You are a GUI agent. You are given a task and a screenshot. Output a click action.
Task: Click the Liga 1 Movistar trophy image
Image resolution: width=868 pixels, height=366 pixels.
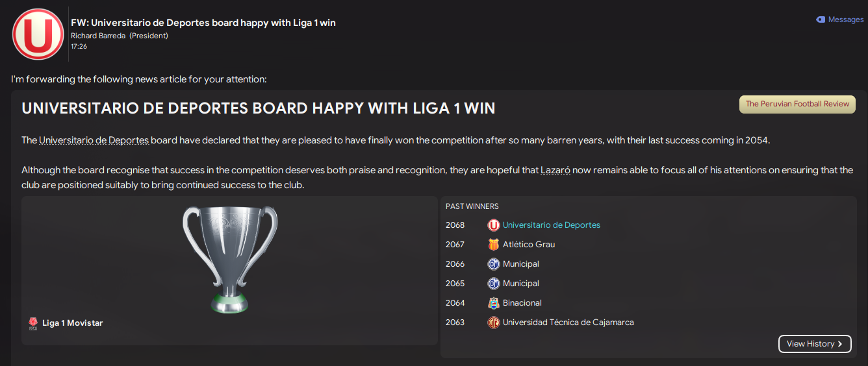229,259
